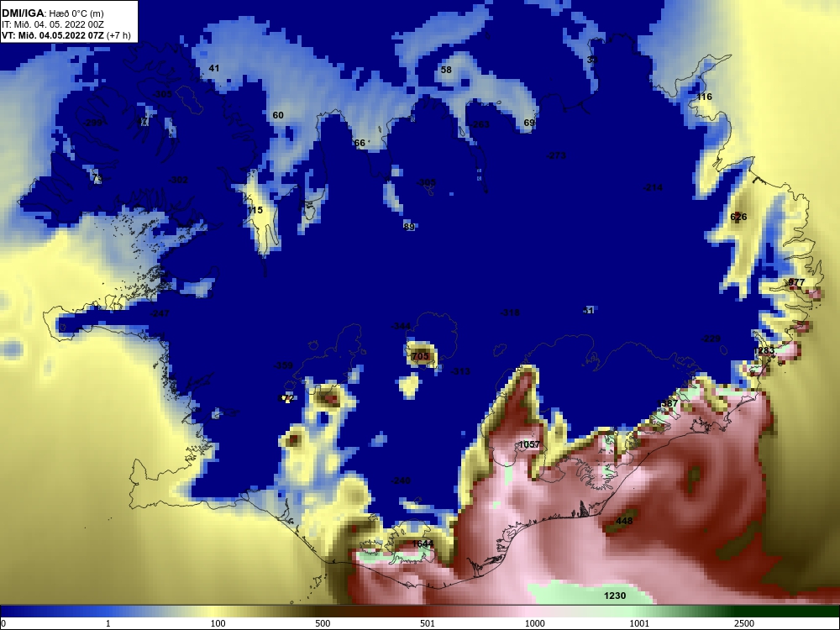Click the map value 116
The width and height of the screenshot is (840, 630).
704,97
